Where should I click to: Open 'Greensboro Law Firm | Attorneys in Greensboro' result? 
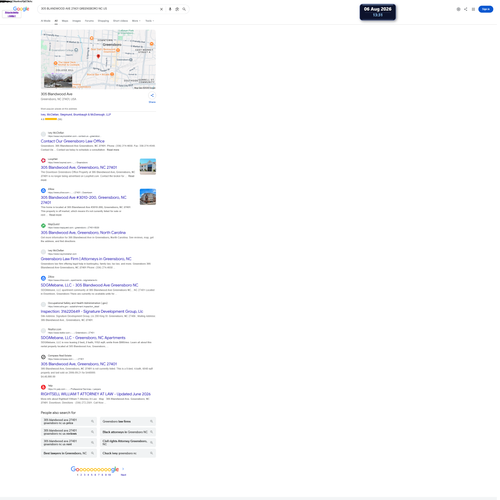[x=86, y=259]
